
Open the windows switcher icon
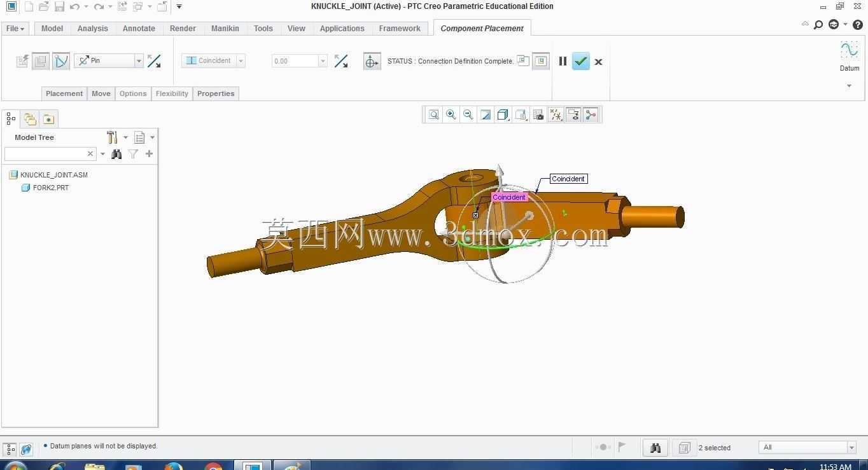click(x=138, y=7)
